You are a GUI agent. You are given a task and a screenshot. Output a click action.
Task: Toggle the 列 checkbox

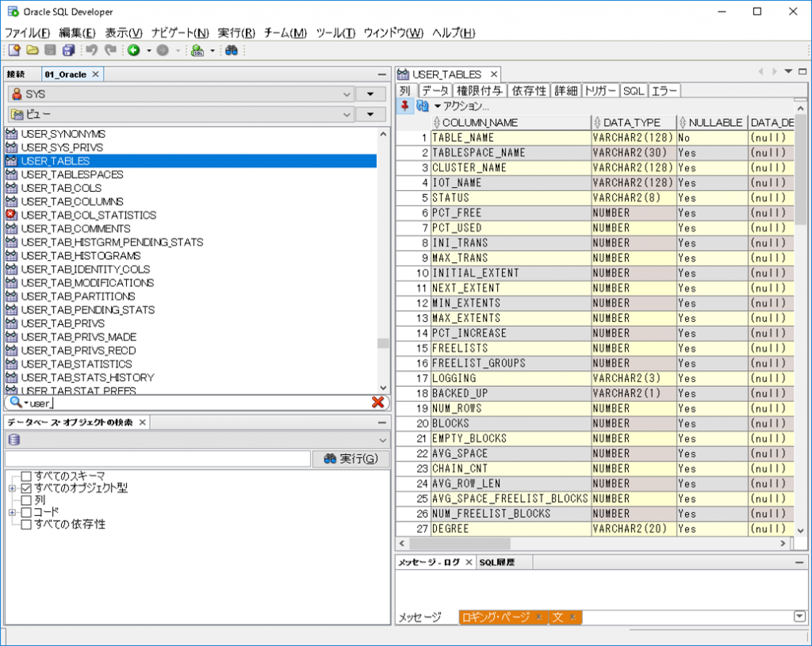pos(26,500)
